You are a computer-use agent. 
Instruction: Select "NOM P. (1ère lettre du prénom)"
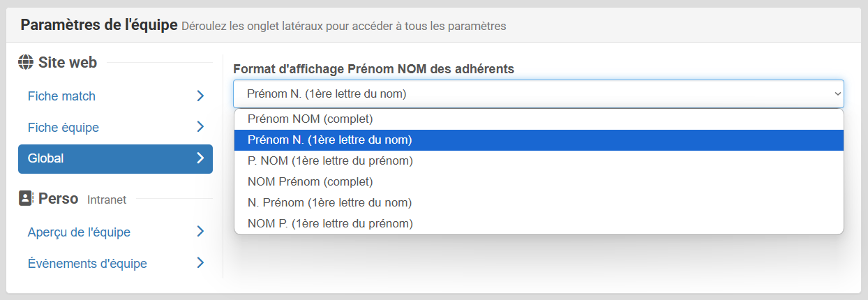330,223
